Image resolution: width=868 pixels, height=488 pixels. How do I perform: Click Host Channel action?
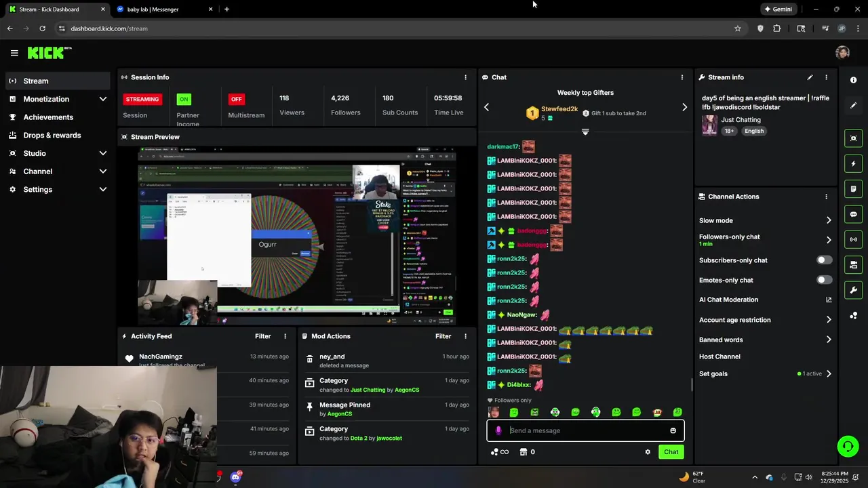(x=719, y=357)
